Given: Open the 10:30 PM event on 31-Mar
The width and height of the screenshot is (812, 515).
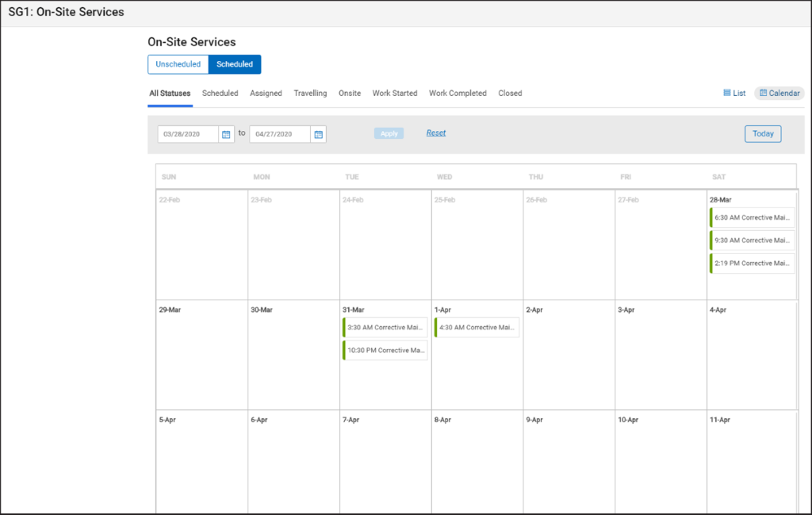Looking at the screenshot, I should 385,351.
